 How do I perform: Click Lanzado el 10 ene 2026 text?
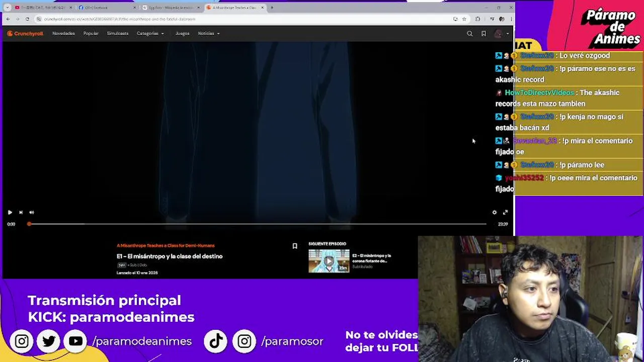tap(137, 273)
